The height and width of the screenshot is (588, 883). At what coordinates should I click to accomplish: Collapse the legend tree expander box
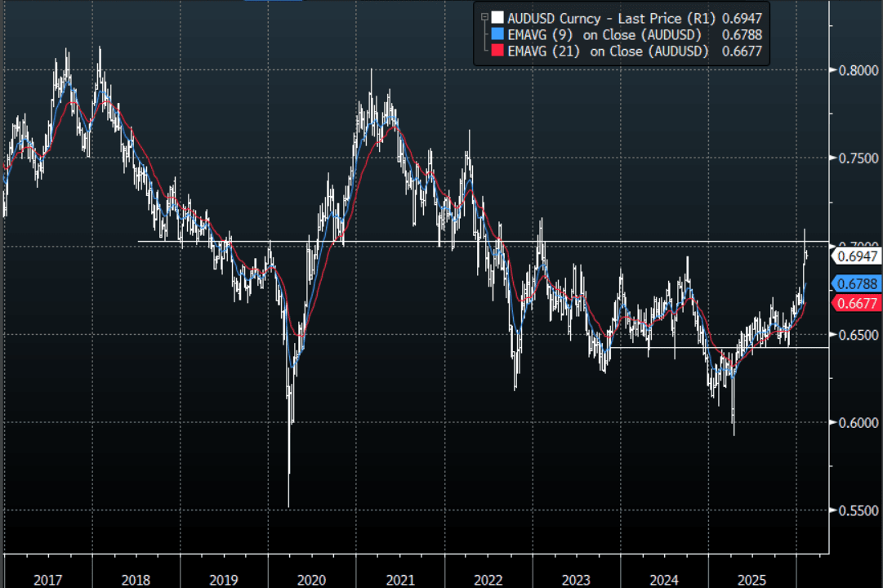[485, 16]
